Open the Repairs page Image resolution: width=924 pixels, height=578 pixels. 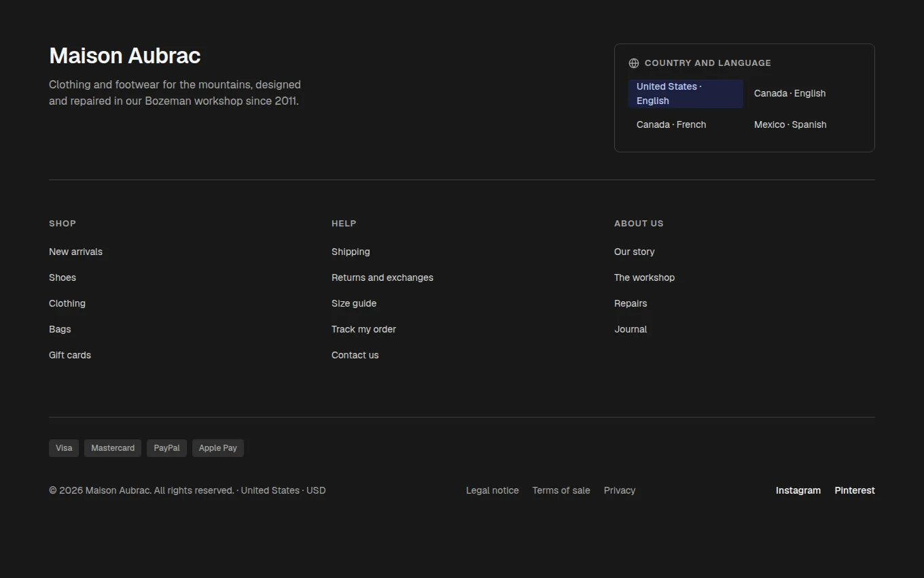point(630,303)
